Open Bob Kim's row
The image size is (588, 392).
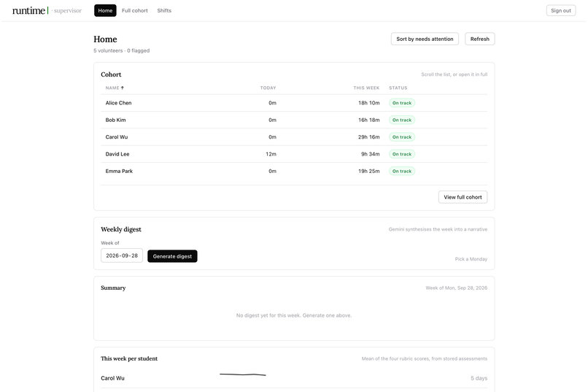(294, 120)
